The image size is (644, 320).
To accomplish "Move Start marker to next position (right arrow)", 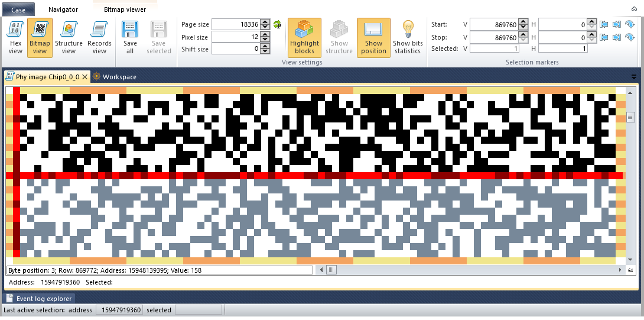I will 616,25.
